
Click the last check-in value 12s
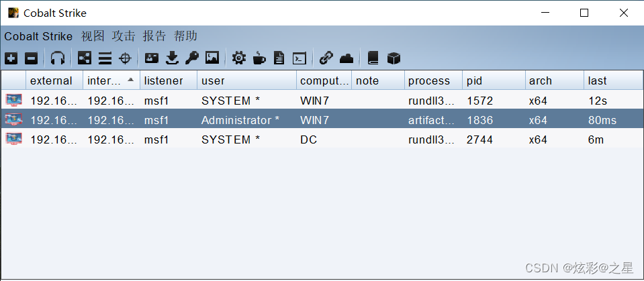point(597,101)
